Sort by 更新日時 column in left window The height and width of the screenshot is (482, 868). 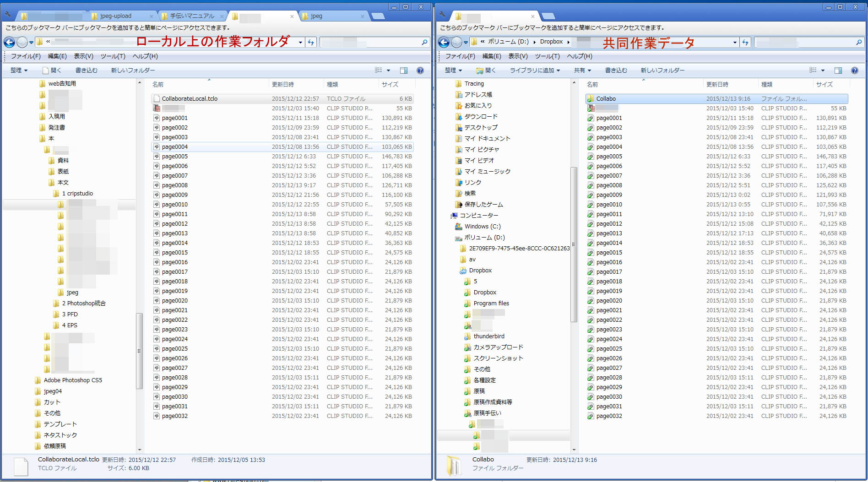click(283, 85)
